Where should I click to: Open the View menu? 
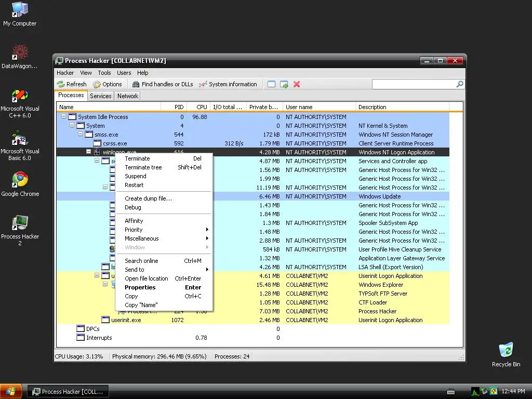click(86, 73)
